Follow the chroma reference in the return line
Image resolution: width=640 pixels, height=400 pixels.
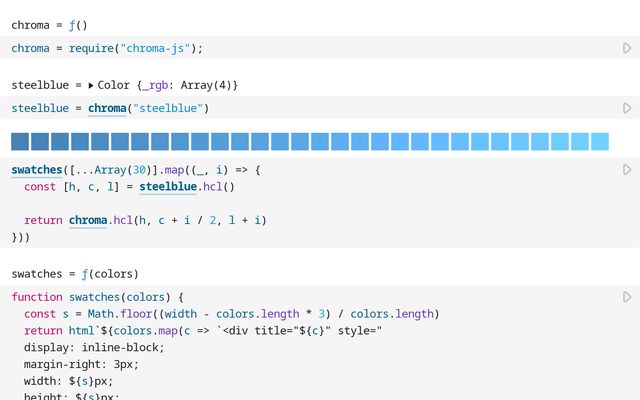click(87, 220)
